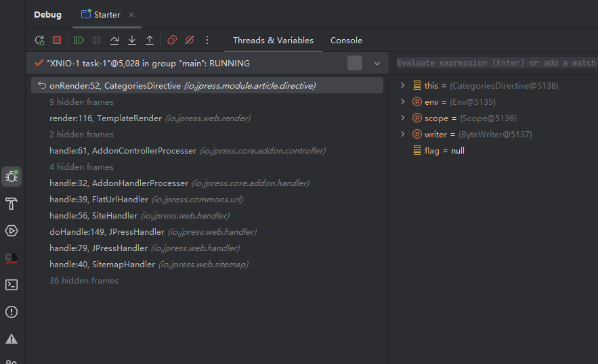
Task: Switch to the Console tab
Action: [x=346, y=41]
